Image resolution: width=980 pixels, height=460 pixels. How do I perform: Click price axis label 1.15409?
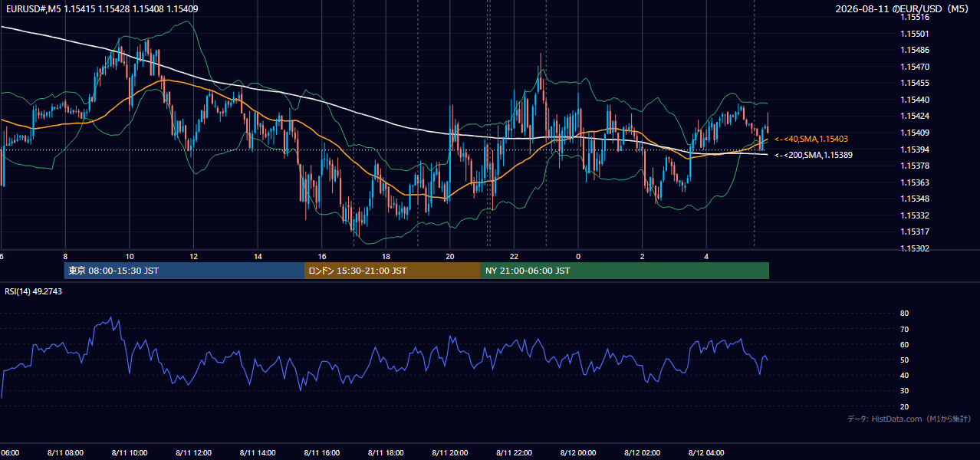915,133
